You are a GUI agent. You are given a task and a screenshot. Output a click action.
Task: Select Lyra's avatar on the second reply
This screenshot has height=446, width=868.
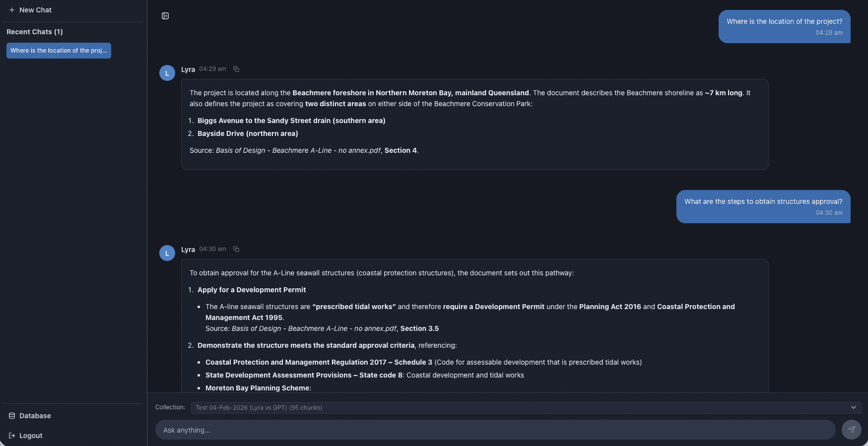click(167, 253)
